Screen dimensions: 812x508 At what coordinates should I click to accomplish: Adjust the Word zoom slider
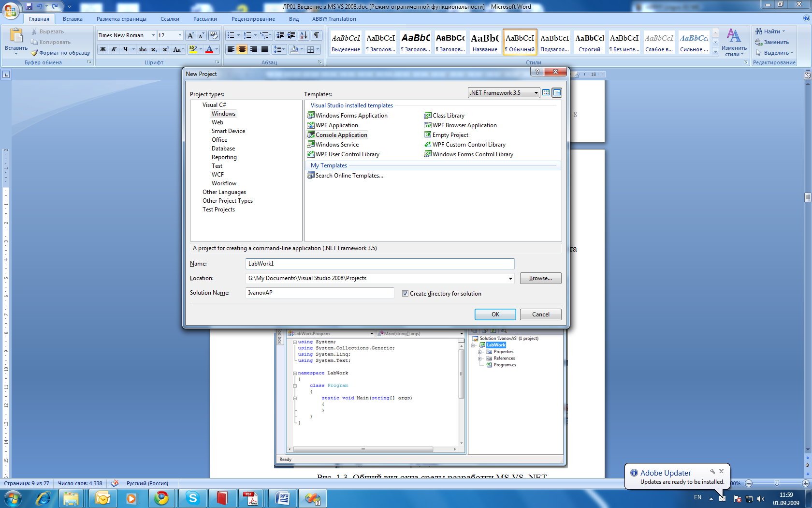click(776, 483)
